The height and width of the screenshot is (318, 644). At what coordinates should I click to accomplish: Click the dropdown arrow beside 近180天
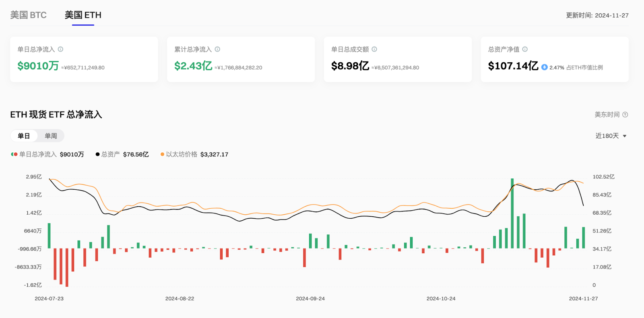(625, 136)
